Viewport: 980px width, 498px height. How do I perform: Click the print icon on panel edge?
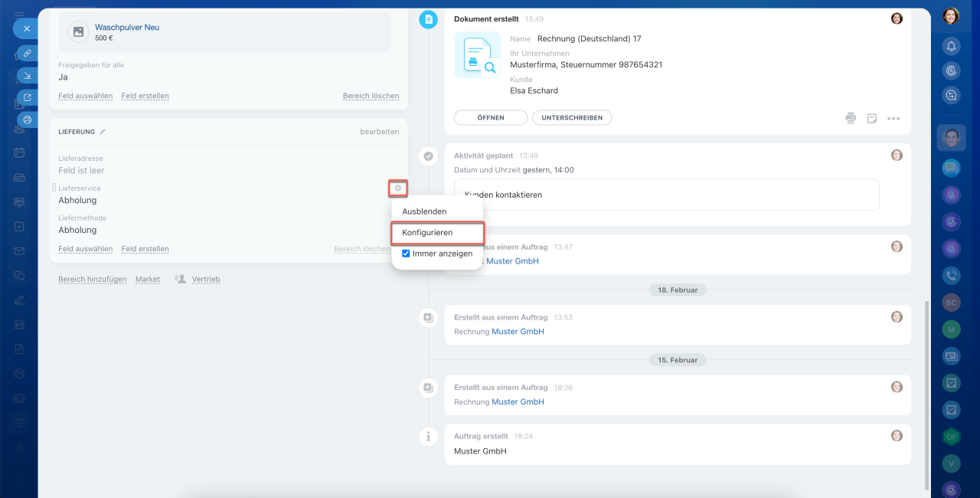(x=27, y=120)
